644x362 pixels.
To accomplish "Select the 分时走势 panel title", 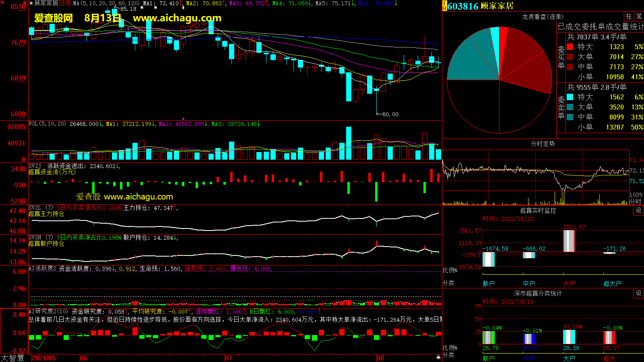I will 543,144.
